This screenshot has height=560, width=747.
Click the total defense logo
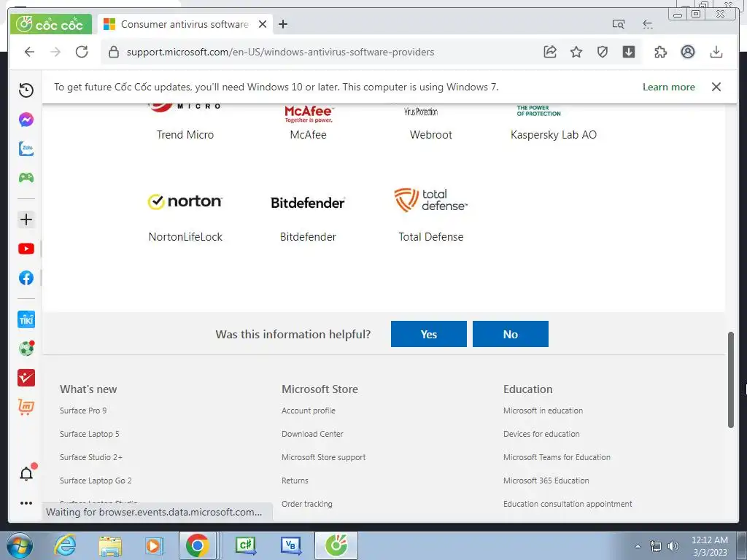pos(430,200)
